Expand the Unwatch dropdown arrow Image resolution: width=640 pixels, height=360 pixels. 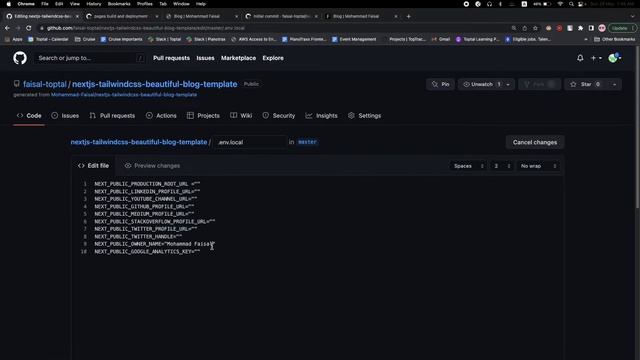pos(509,84)
